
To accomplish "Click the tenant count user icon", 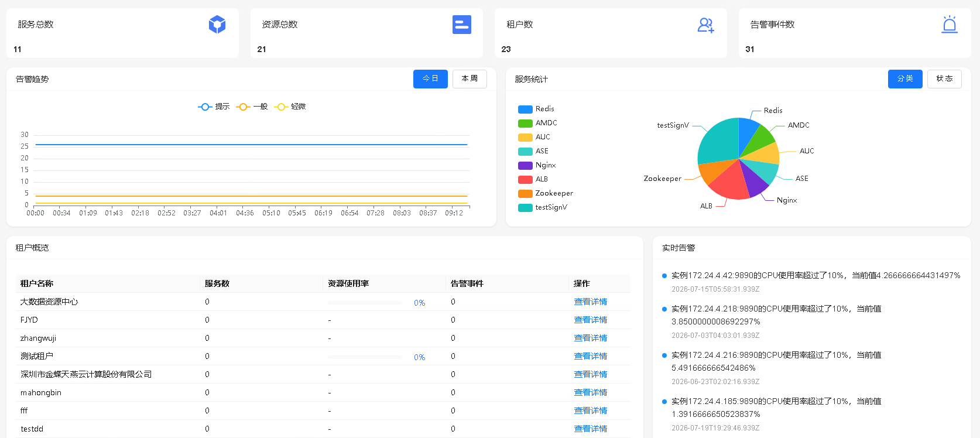I will [x=705, y=25].
